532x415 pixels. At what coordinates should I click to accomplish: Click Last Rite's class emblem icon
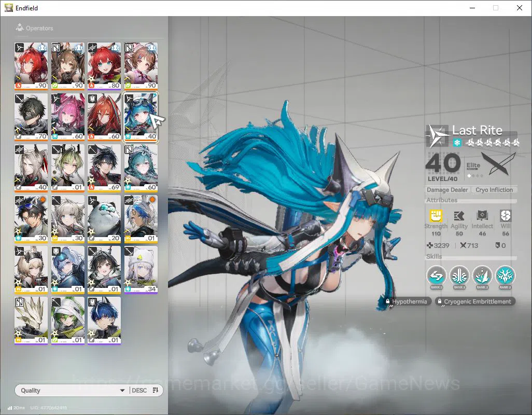pyautogui.click(x=436, y=135)
